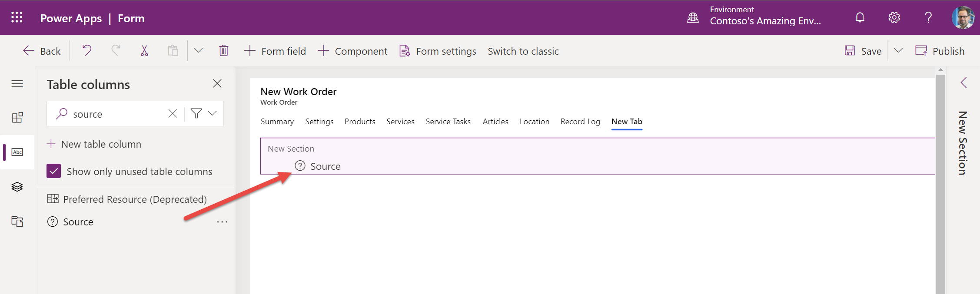
Task: Open notifications bell
Action: pos(860,17)
